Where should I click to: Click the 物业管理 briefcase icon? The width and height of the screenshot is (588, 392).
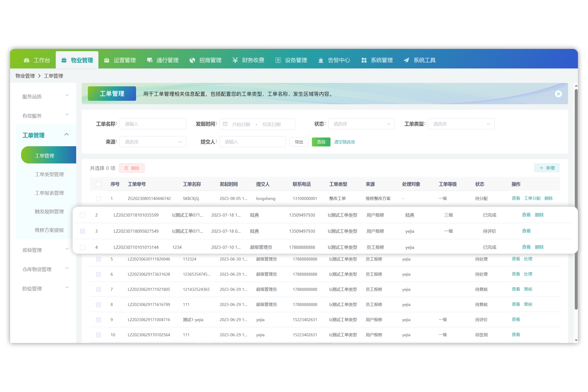coord(64,60)
